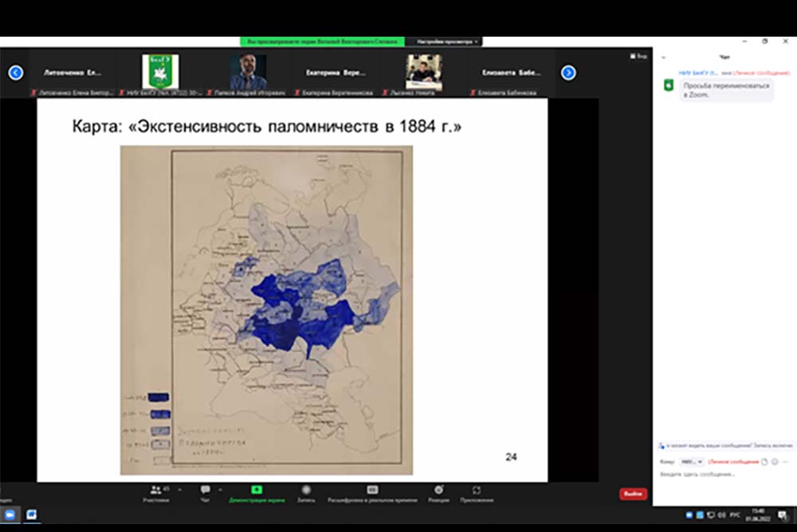Open the Reactions icon
The width and height of the screenshot is (797, 532).
[x=438, y=491]
